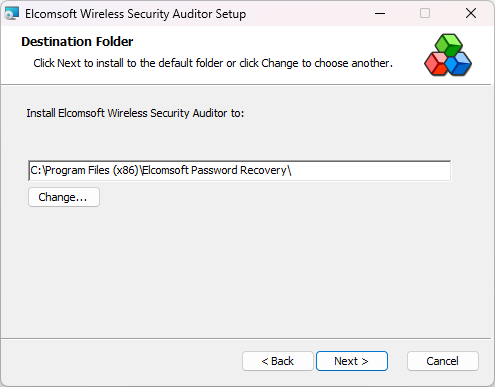The width and height of the screenshot is (495, 387).
Task: Minimize the setup window
Action: pyautogui.click(x=380, y=14)
